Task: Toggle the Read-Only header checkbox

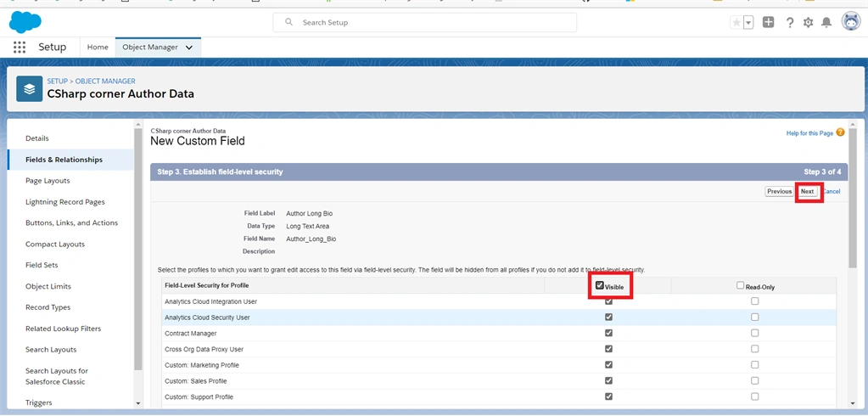Action: tap(741, 285)
